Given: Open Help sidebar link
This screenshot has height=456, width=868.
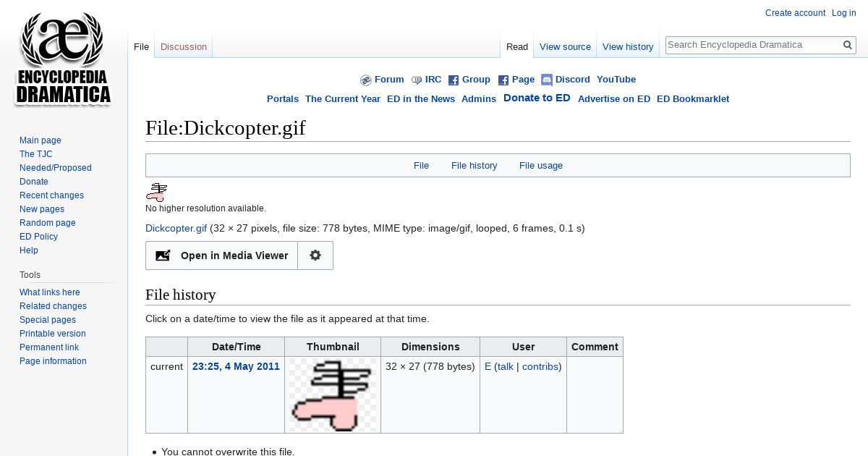Looking at the screenshot, I should coord(29,250).
